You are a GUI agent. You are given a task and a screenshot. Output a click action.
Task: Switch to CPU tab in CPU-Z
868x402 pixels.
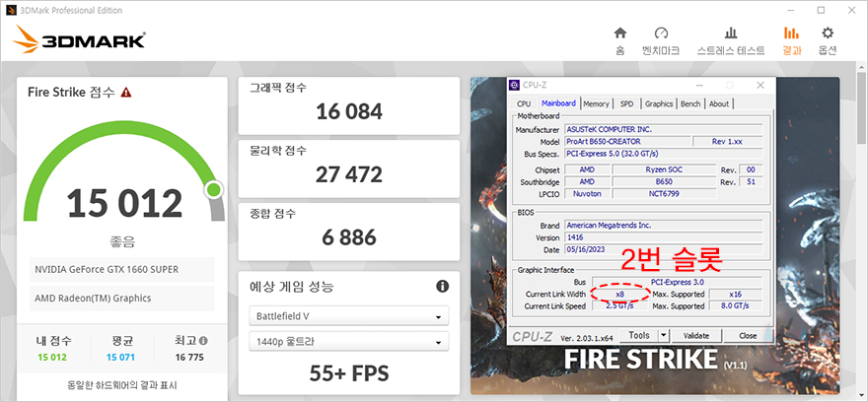pos(523,103)
